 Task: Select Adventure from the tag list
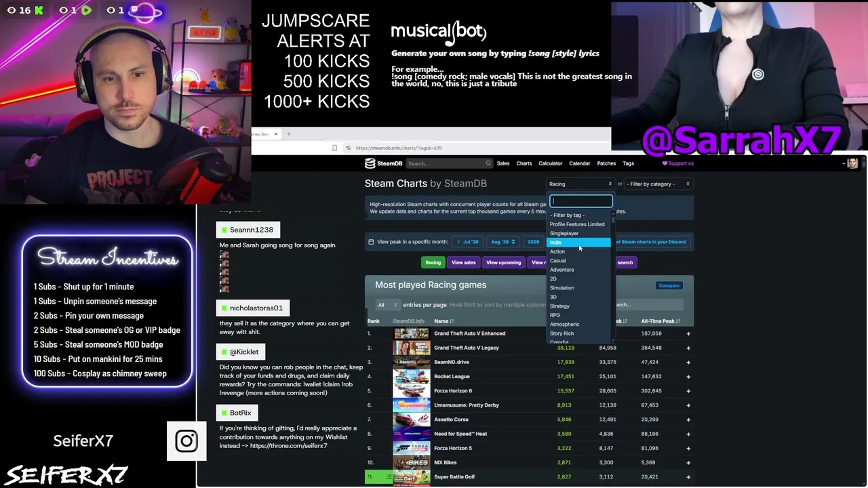pyautogui.click(x=578, y=270)
